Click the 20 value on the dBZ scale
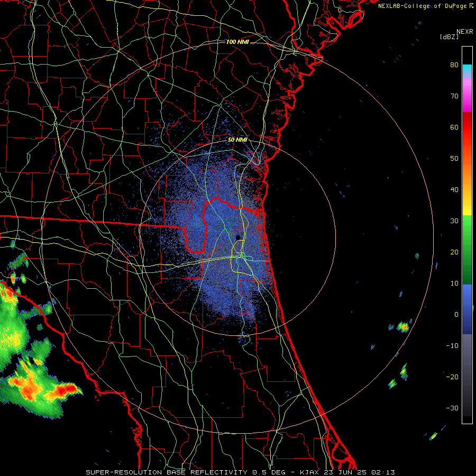 tap(454, 252)
